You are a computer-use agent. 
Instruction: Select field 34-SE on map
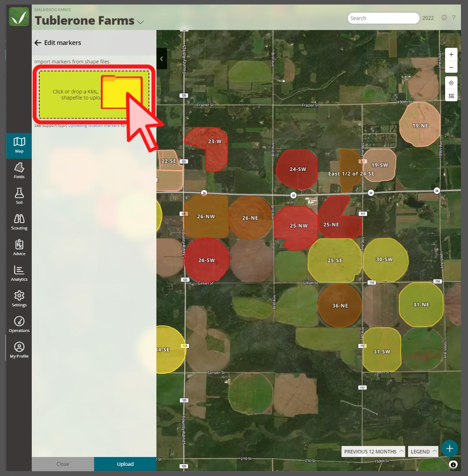167,350
